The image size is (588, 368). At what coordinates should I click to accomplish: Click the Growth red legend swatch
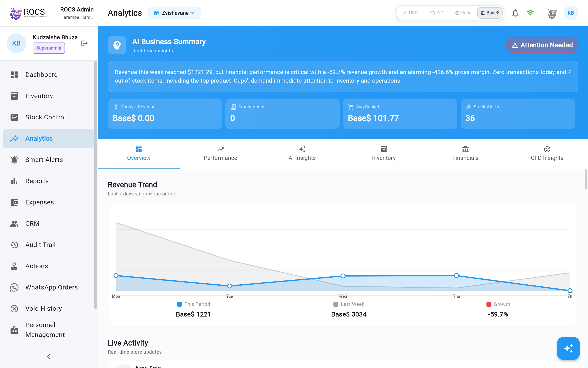489,304
